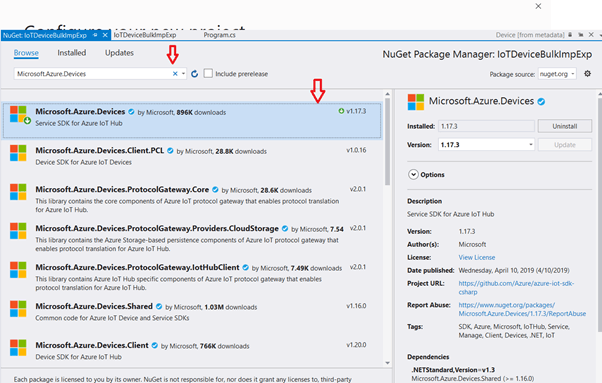The width and height of the screenshot is (602, 383).
Task: Select Microsoft.Azure.Devices package icon in list
Action: click(x=18, y=114)
